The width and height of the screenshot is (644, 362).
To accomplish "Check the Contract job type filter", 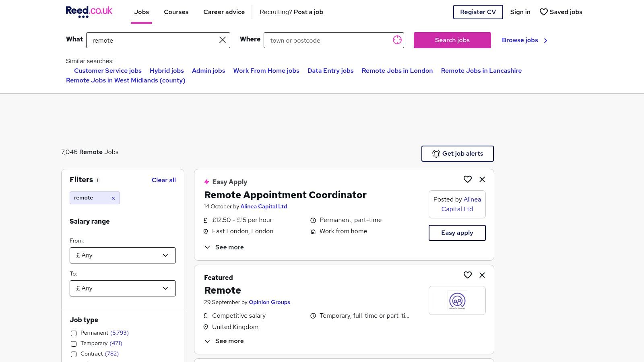I will [74, 354].
